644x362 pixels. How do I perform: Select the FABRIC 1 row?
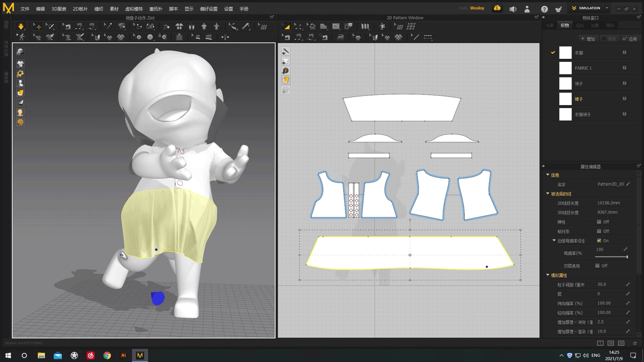point(592,68)
